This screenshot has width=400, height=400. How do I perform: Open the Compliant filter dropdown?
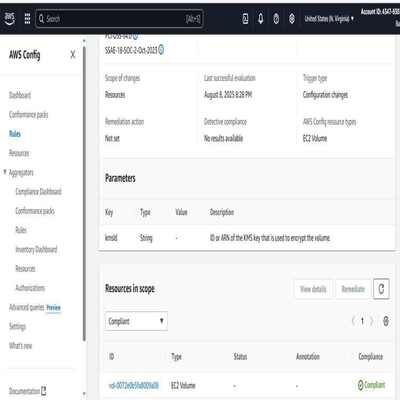(x=136, y=321)
